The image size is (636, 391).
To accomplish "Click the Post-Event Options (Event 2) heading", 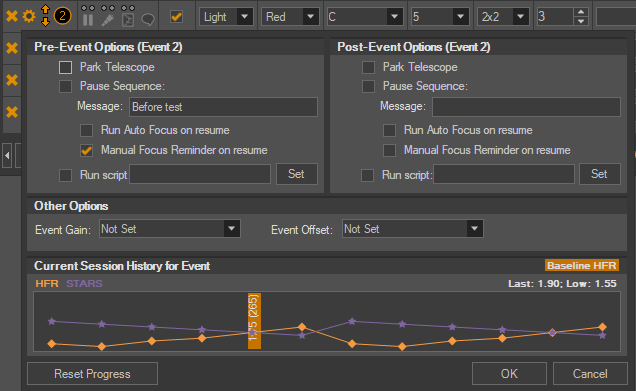I will (x=414, y=47).
